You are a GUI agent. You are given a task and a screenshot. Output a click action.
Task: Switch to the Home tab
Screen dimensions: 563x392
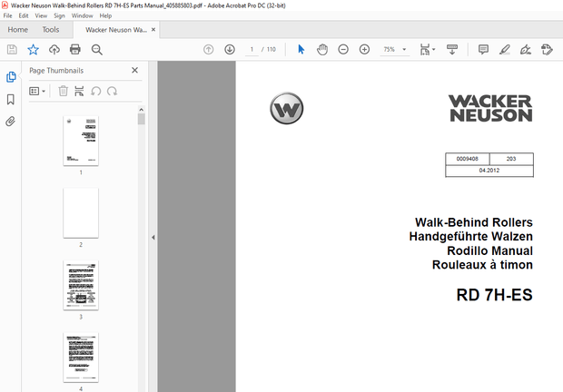(x=18, y=30)
